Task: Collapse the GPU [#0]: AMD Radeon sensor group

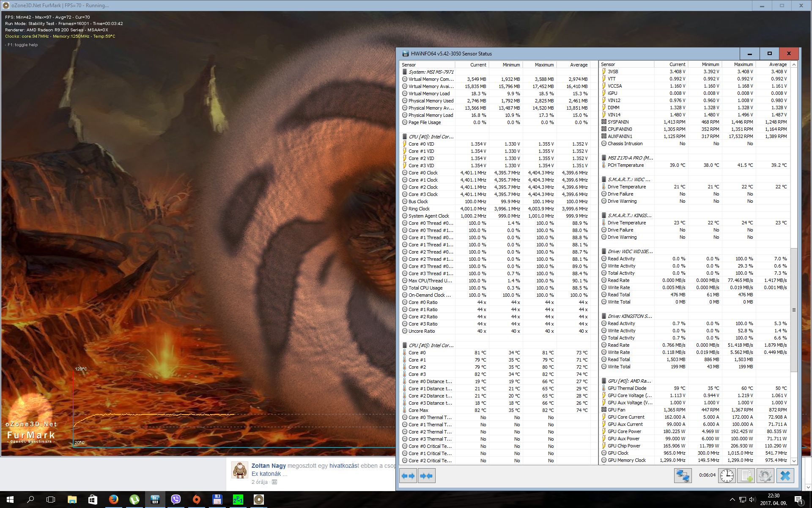Action: click(629, 381)
